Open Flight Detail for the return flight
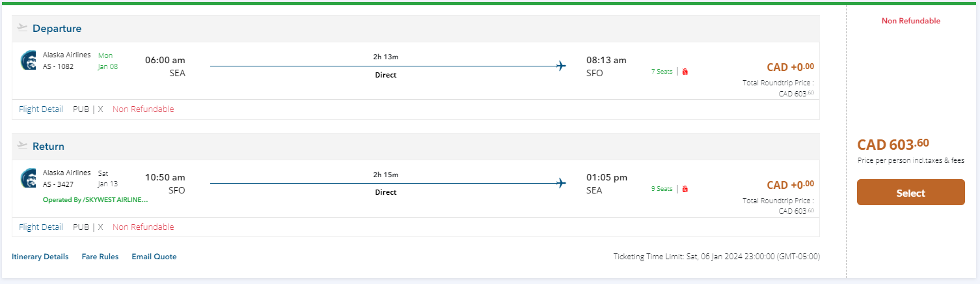Screen dimensions: 980x284 click(x=41, y=227)
